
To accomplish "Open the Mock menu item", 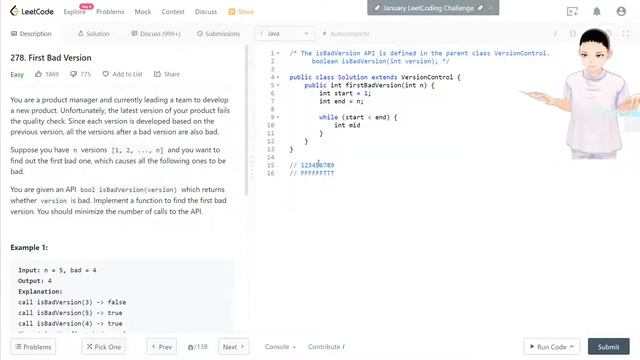I will coord(143,12).
